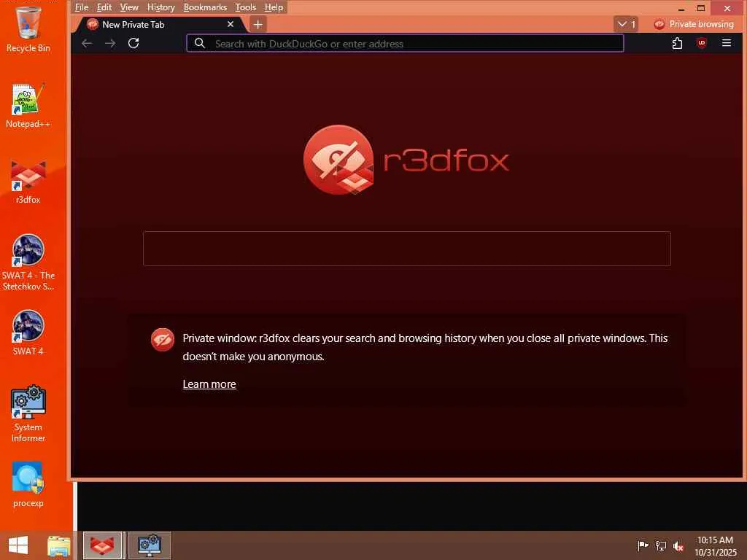Open a new tab with plus button
The image size is (747, 560).
[x=258, y=24]
